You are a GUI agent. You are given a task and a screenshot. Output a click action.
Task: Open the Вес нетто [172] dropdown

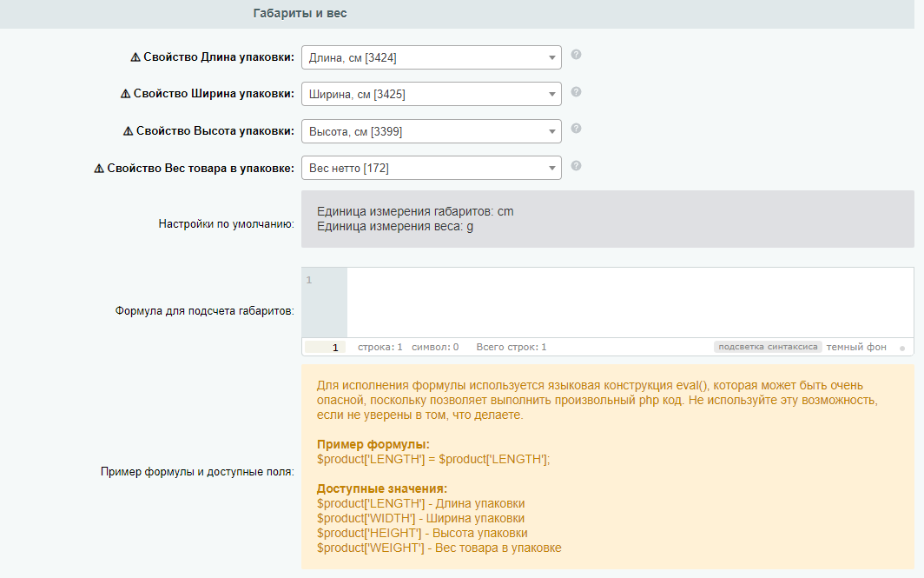pos(432,168)
